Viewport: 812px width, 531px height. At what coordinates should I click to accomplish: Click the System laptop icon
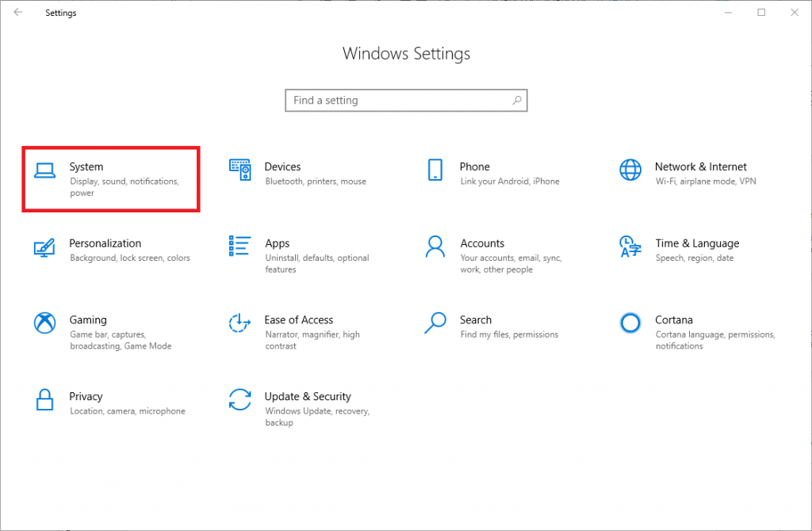pyautogui.click(x=44, y=170)
